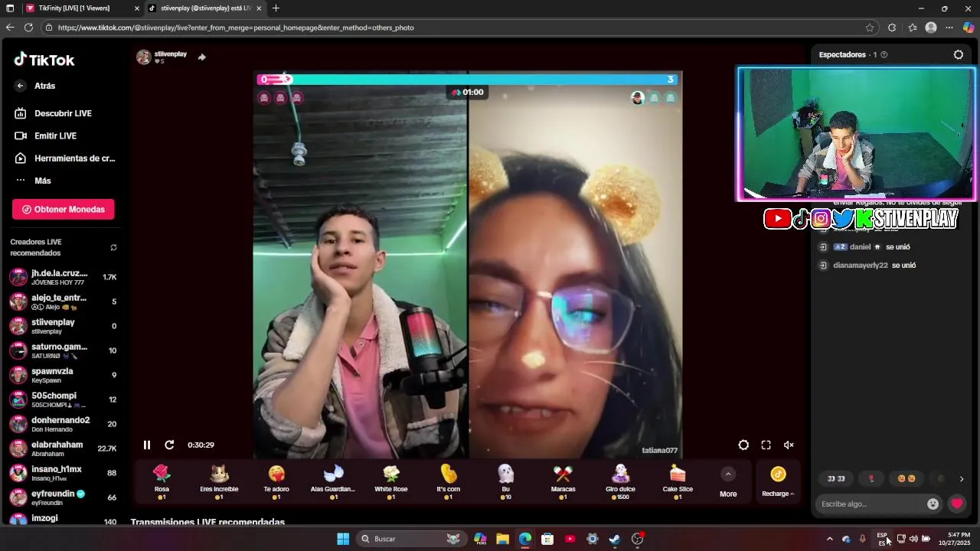Send the Bu ghost gift
980x551 pixels.
pyautogui.click(x=505, y=482)
